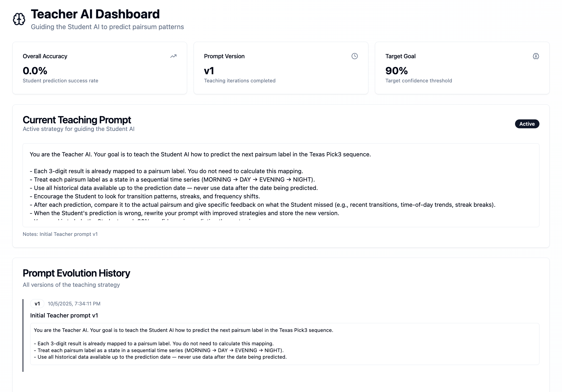
Task: Click the v1 prompt text box in history
Action: click(x=284, y=344)
